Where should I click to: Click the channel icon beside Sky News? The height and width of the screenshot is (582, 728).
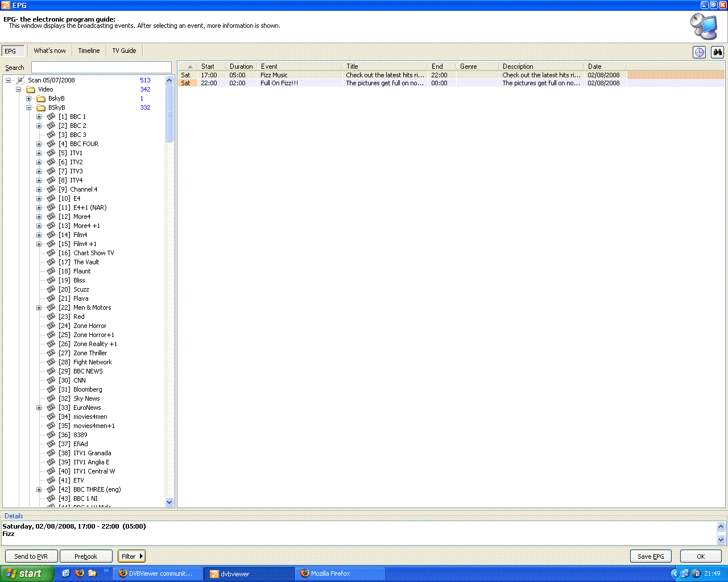[x=51, y=398]
